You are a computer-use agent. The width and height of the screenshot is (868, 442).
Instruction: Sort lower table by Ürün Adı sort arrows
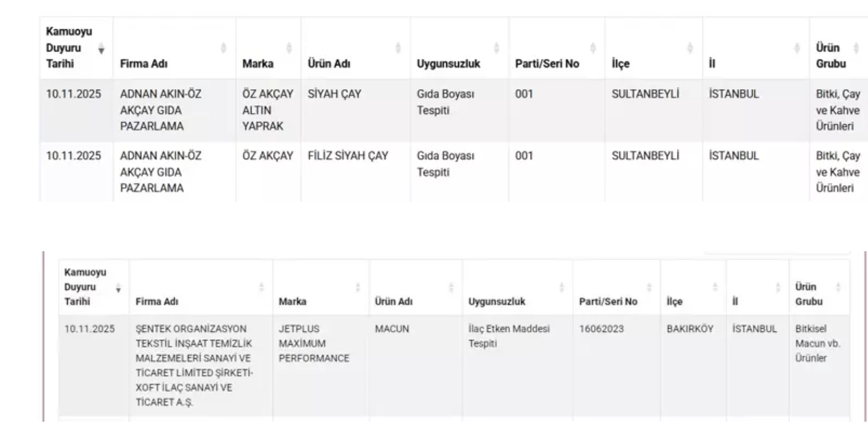(x=451, y=287)
